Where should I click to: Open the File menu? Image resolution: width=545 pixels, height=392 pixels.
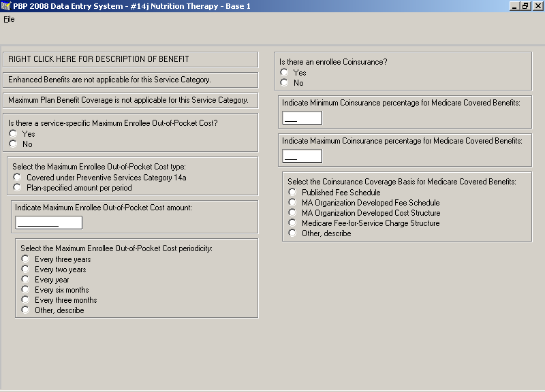(9, 19)
